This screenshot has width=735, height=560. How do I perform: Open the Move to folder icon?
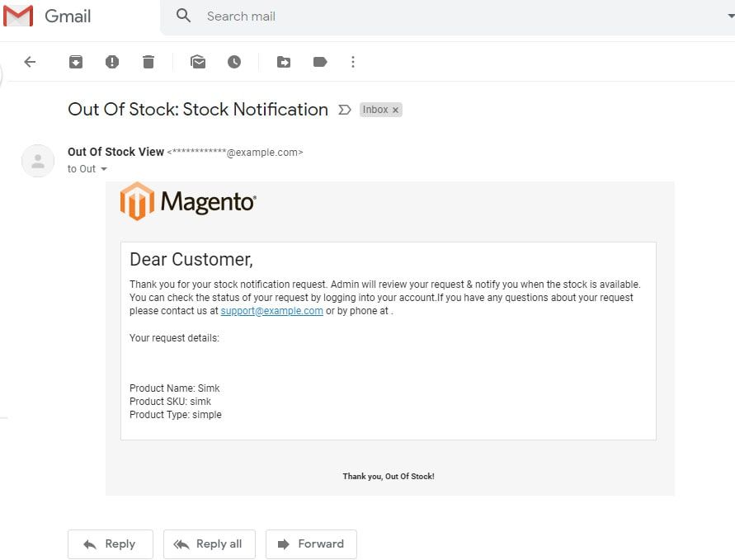tap(284, 62)
